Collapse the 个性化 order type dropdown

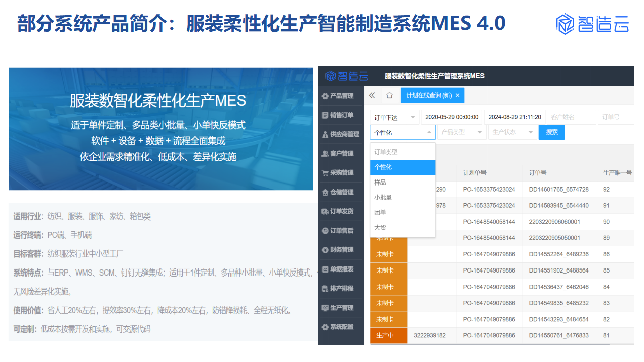pos(403,133)
